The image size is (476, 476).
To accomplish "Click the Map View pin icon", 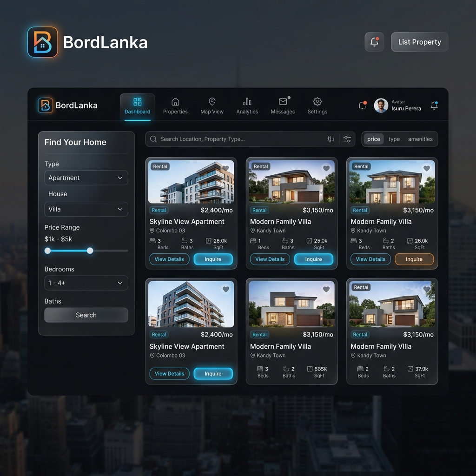I will (x=212, y=101).
